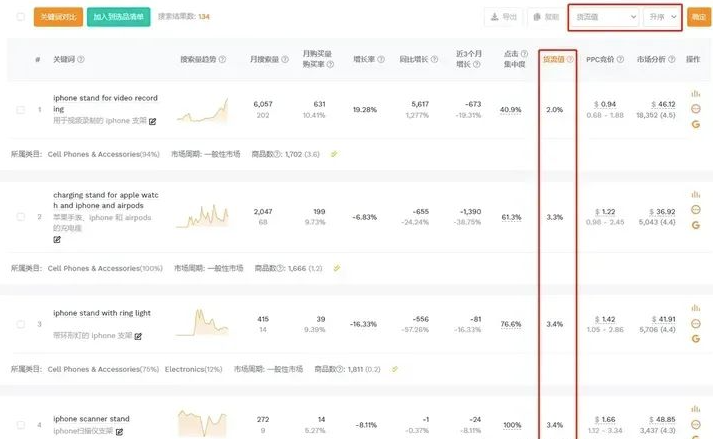Viewport: 713px width, 439px height.
Task: Click the green tick icon after 商品数 1,666
Action: tap(336, 268)
